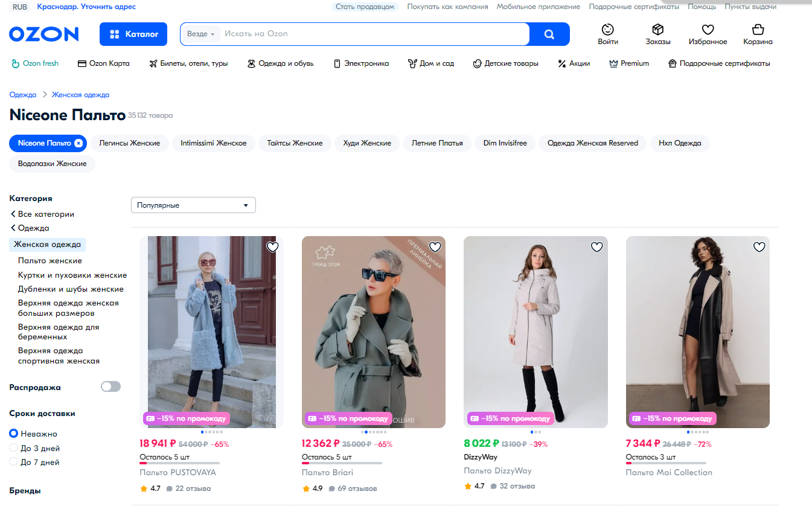Go back to Все категории
Viewport: 812px width, 506px height.
(x=42, y=214)
